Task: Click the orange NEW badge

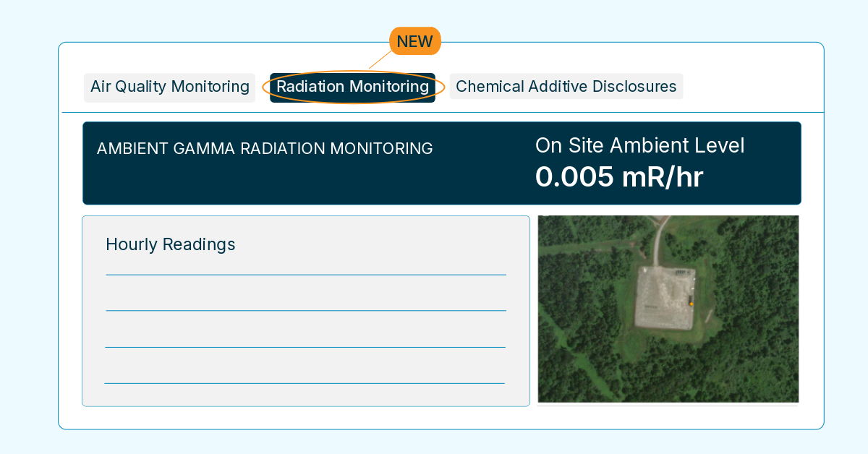Action: pos(414,41)
